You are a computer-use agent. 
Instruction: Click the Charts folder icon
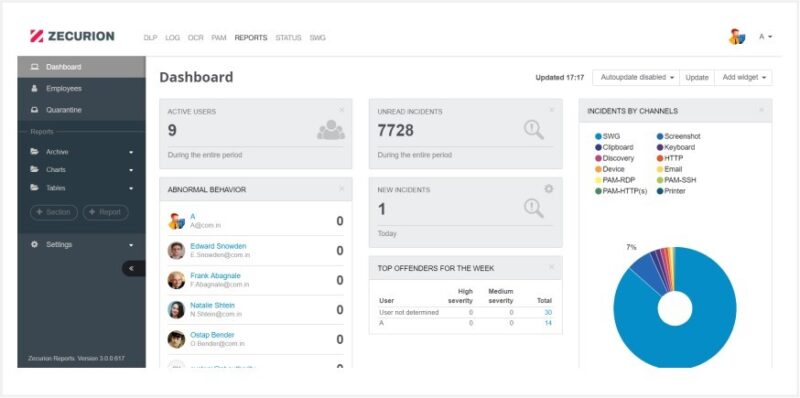click(x=35, y=169)
